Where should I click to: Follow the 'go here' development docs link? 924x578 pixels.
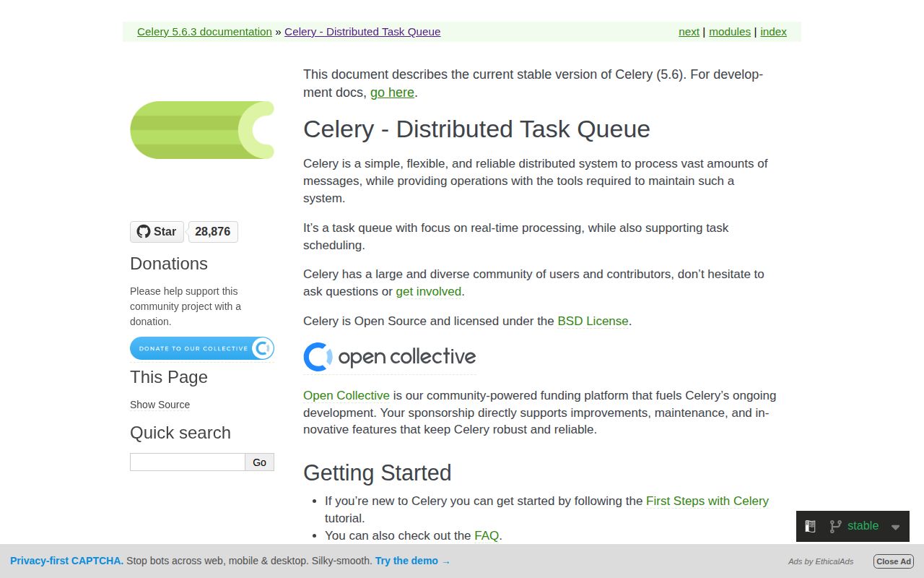pos(392,92)
